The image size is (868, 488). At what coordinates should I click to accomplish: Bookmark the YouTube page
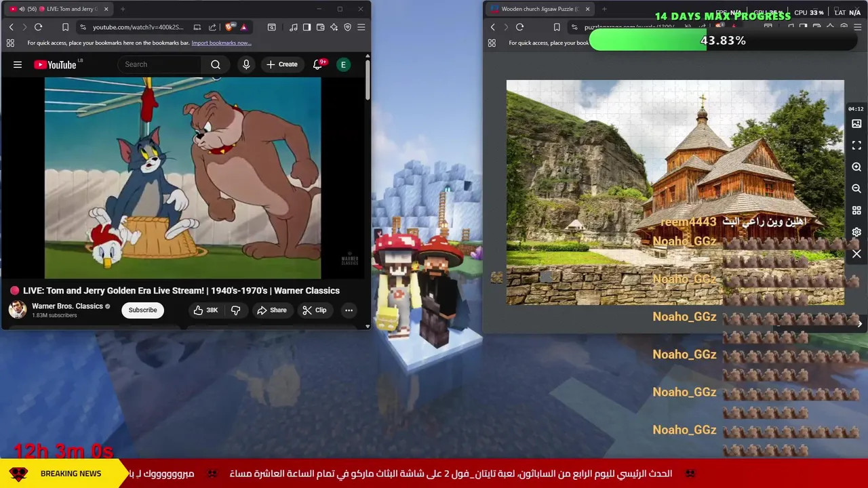[x=65, y=27]
